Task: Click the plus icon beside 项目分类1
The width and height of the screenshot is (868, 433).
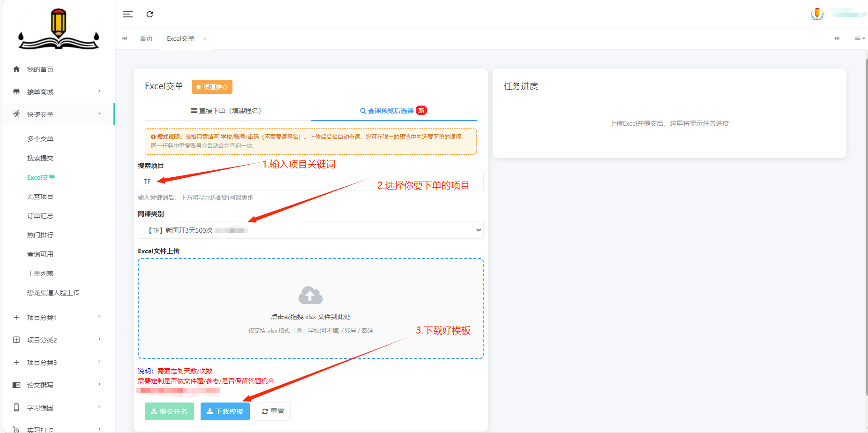Action: (x=16, y=317)
